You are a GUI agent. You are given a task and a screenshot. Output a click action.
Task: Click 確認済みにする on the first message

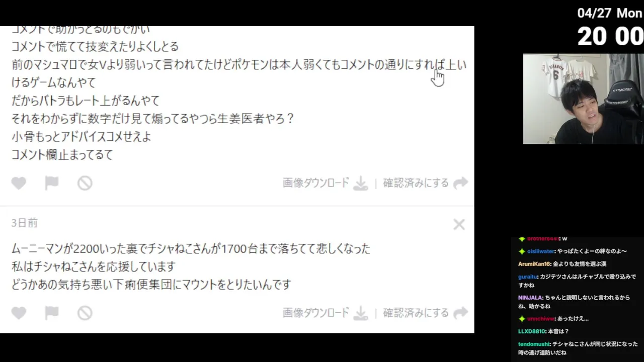pyautogui.click(x=416, y=183)
